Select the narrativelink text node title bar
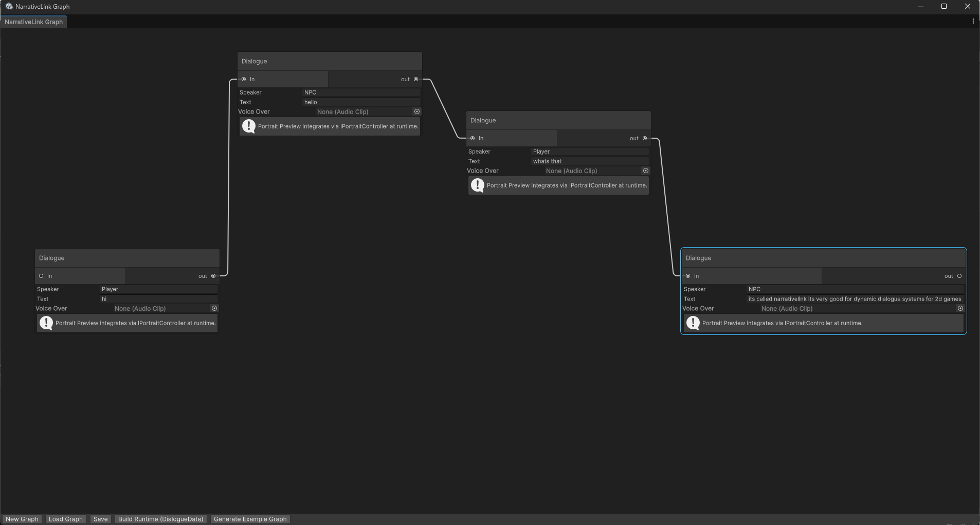 click(x=823, y=258)
